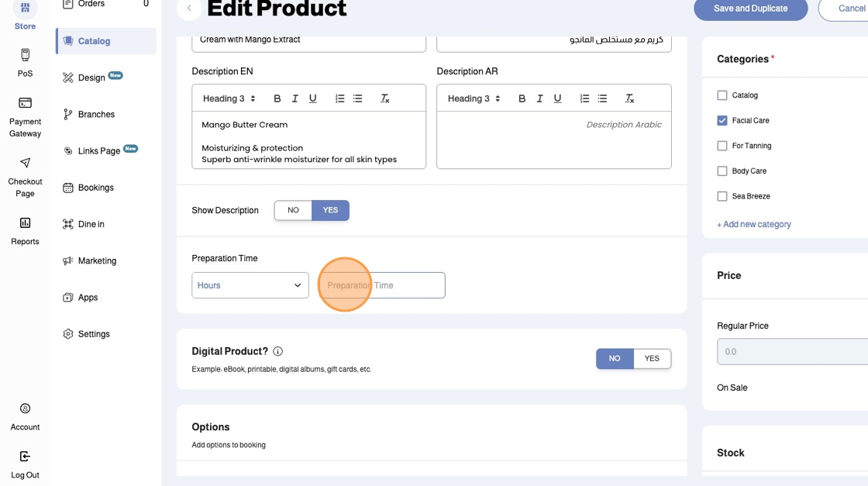
Task: Click Add new category link
Action: [x=754, y=224]
